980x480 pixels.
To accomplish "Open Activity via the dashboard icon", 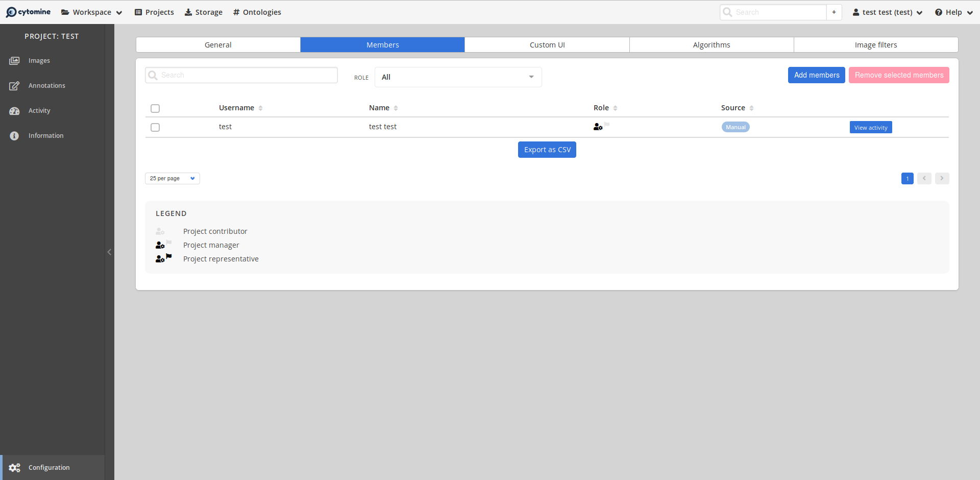I will click(x=14, y=111).
